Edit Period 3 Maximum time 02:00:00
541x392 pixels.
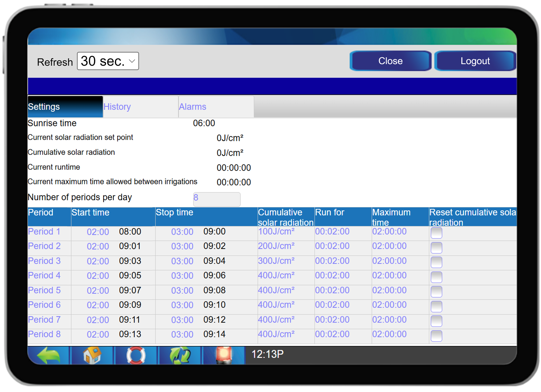point(389,261)
